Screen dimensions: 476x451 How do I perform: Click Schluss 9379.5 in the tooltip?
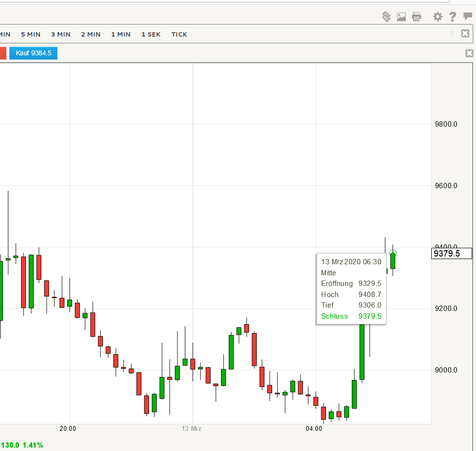pyautogui.click(x=351, y=316)
